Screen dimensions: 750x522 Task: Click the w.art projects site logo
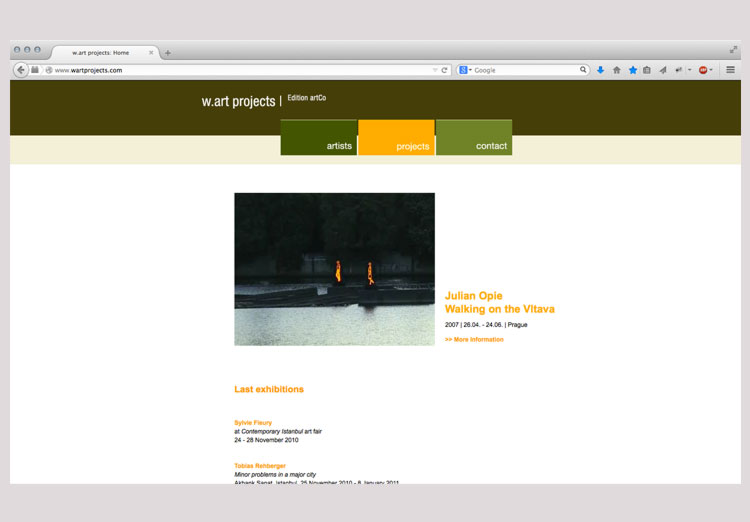point(238,101)
